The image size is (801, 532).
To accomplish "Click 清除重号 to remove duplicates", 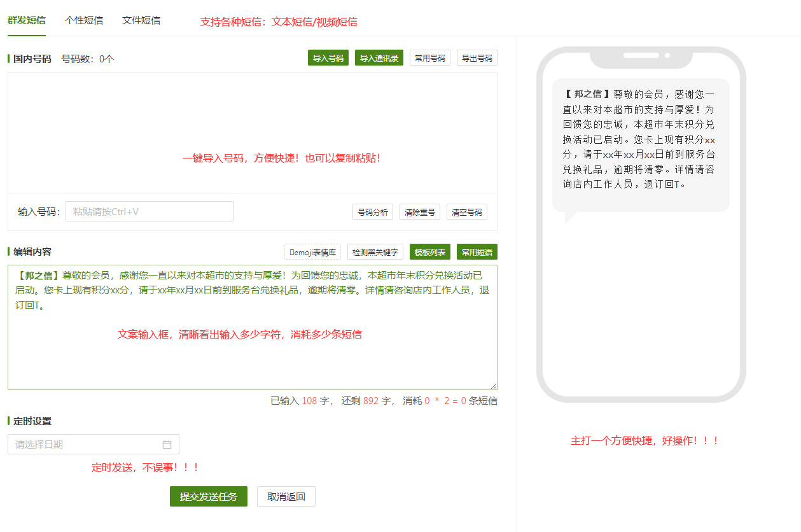I will [420, 212].
